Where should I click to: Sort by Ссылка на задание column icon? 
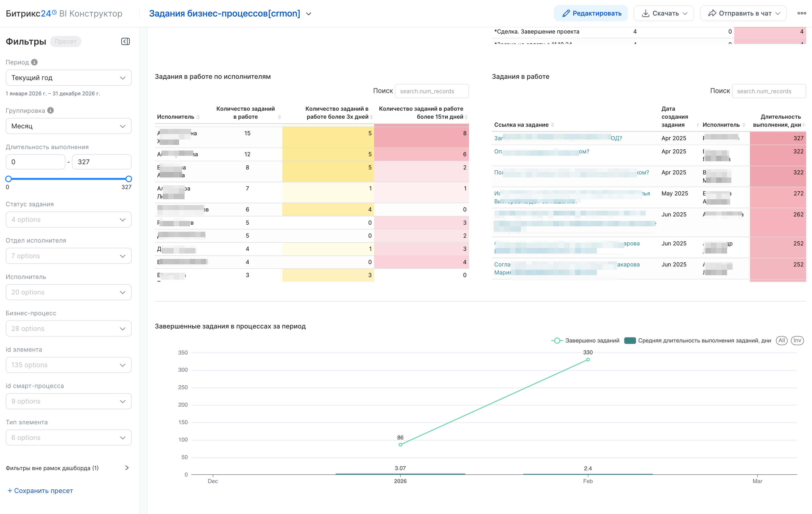pyautogui.click(x=552, y=125)
